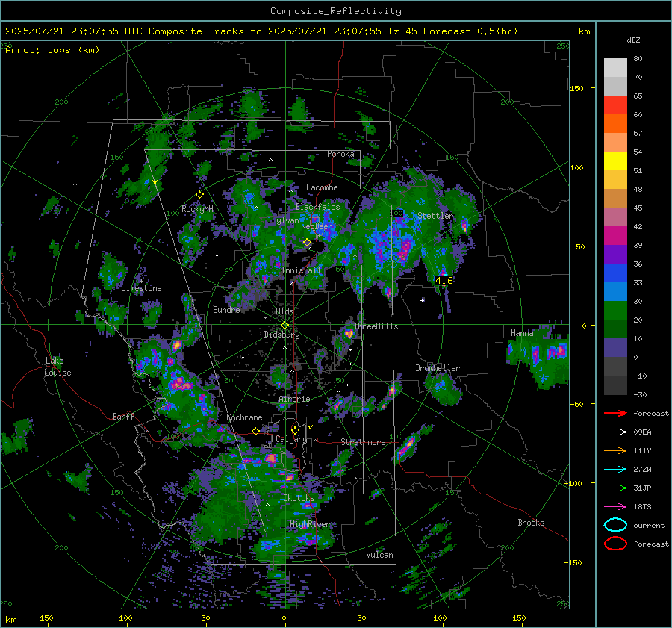Click the Okotoks city label

point(299,498)
